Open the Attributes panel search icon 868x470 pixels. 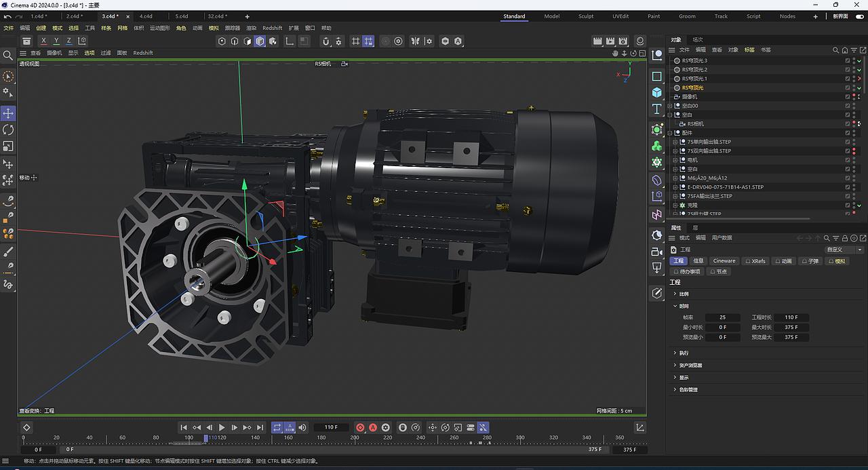[x=827, y=238]
